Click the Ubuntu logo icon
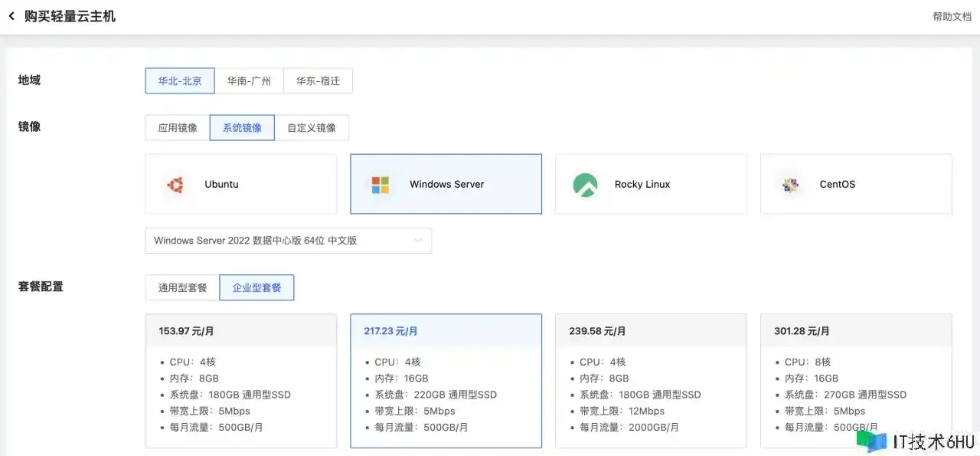 coord(175,185)
